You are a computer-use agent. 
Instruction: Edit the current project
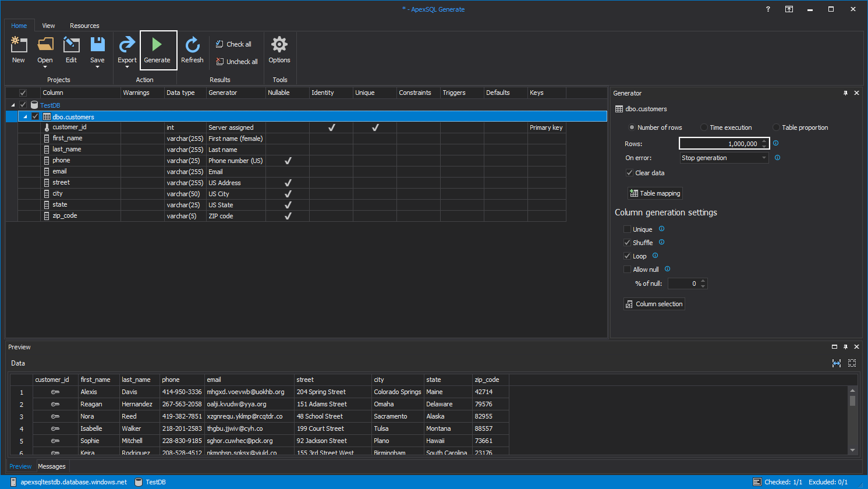(x=71, y=50)
